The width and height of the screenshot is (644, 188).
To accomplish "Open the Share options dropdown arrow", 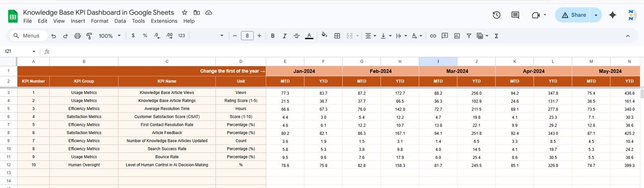I will point(596,15).
